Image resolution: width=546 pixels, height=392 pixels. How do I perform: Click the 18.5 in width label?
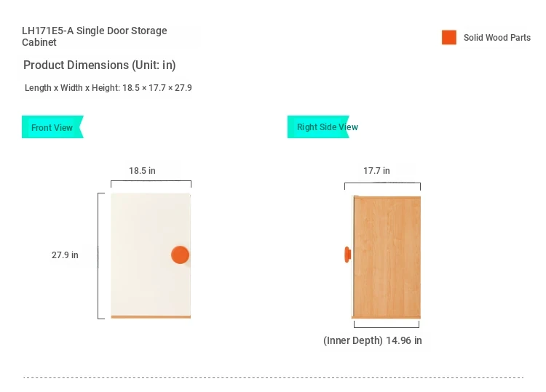pyautogui.click(x=142, y=171)
